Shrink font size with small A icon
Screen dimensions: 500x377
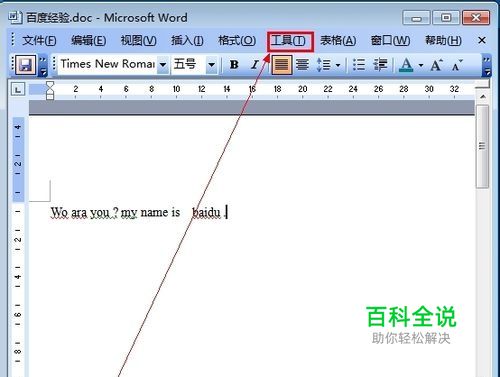[457, 65]
